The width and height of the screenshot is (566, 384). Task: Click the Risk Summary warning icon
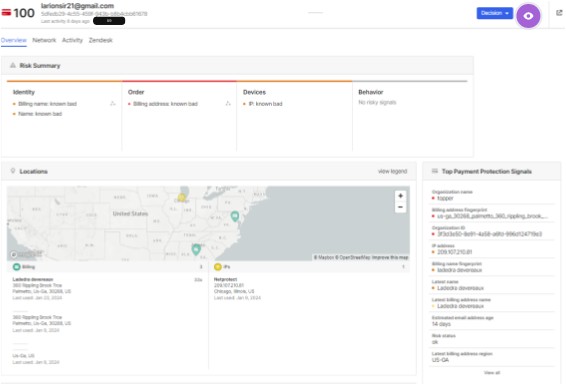pyautogui.click(x=13, y=65)
